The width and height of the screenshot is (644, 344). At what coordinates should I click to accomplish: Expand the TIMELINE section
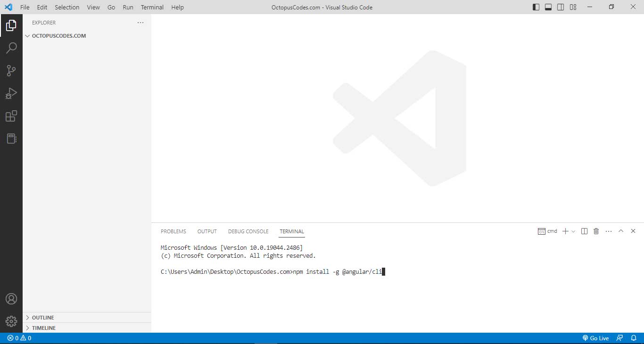click(44, 328)
